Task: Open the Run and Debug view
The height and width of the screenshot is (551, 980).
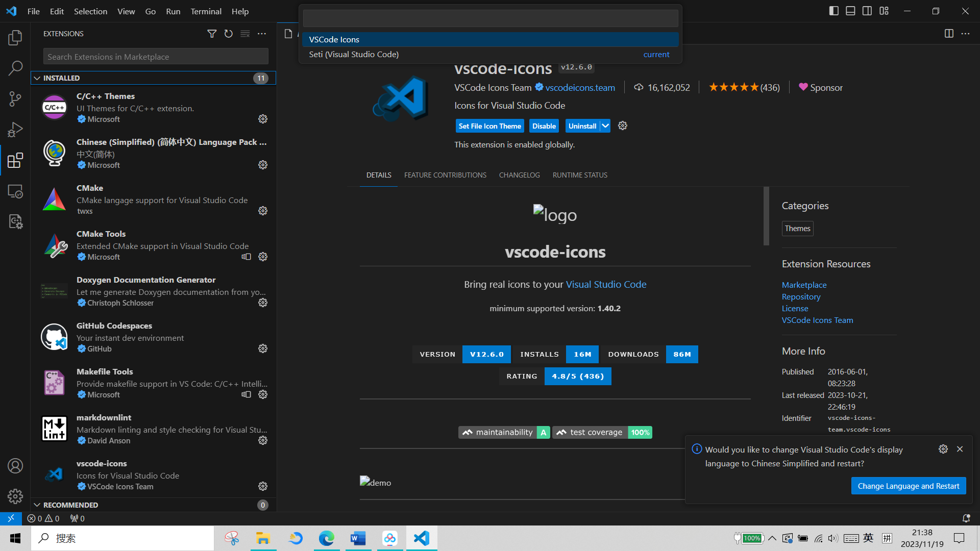Action: (x=15, y=130)
